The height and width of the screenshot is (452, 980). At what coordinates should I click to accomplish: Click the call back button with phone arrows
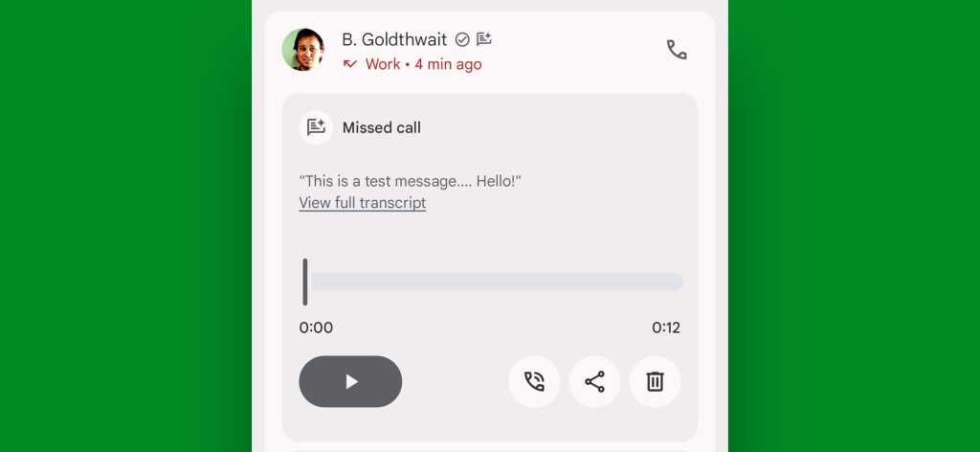534,381
